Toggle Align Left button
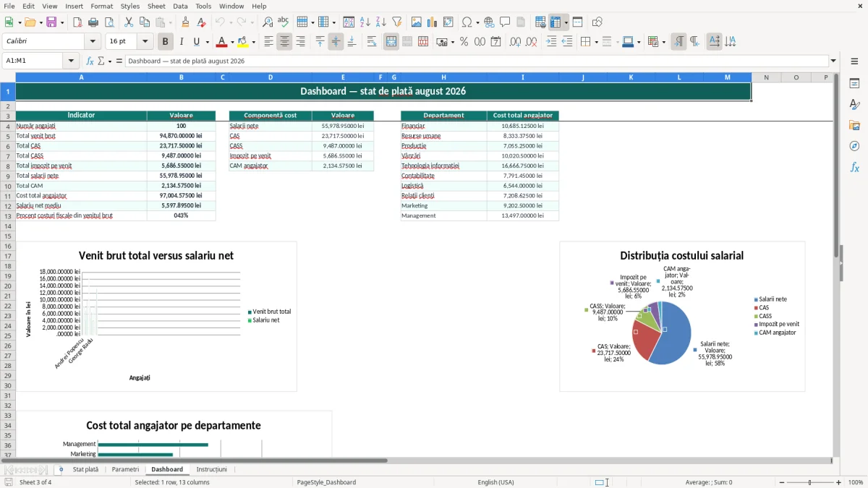The width and height of the screenshot is (868, 488). (268, 42)
